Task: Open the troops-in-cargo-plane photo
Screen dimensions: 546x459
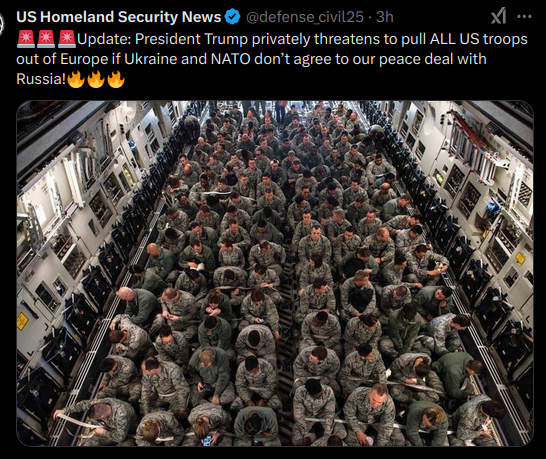Action: 275,273
